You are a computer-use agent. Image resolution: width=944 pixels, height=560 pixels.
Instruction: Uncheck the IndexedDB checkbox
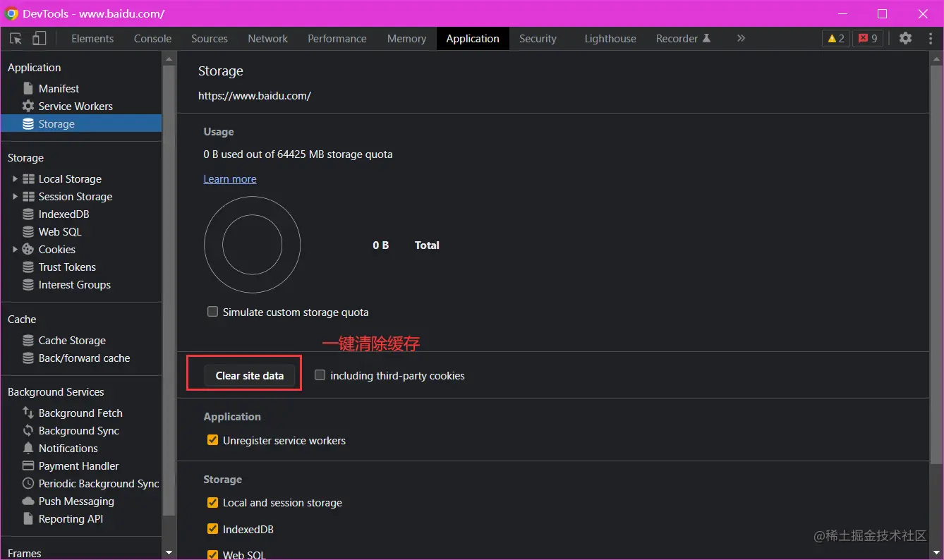click(x=212, y=529)
